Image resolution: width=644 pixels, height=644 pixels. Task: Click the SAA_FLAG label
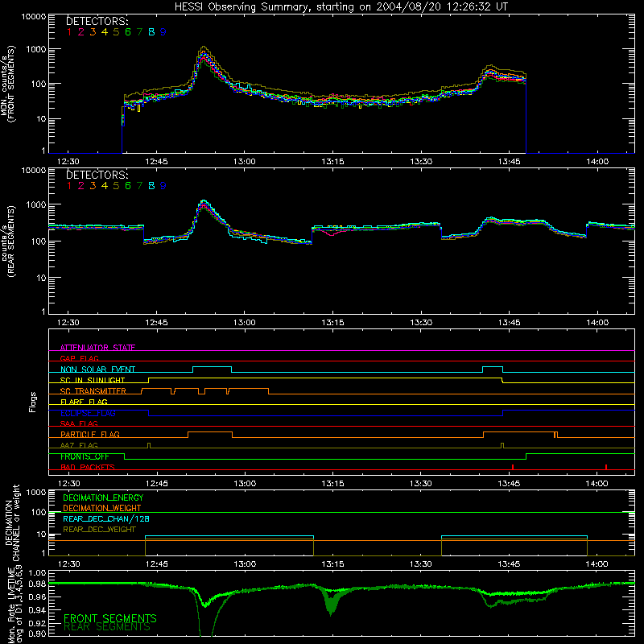point(79,423)
